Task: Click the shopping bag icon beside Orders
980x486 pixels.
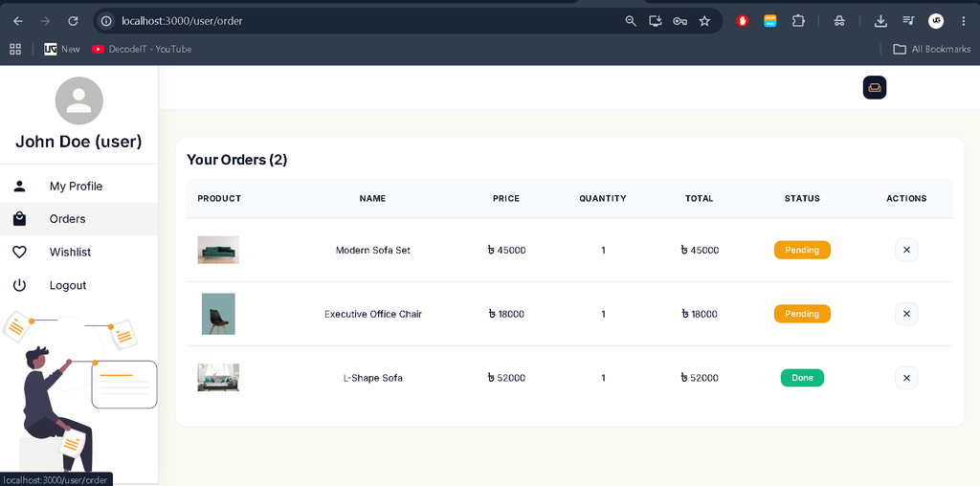Action: [20, 219]
